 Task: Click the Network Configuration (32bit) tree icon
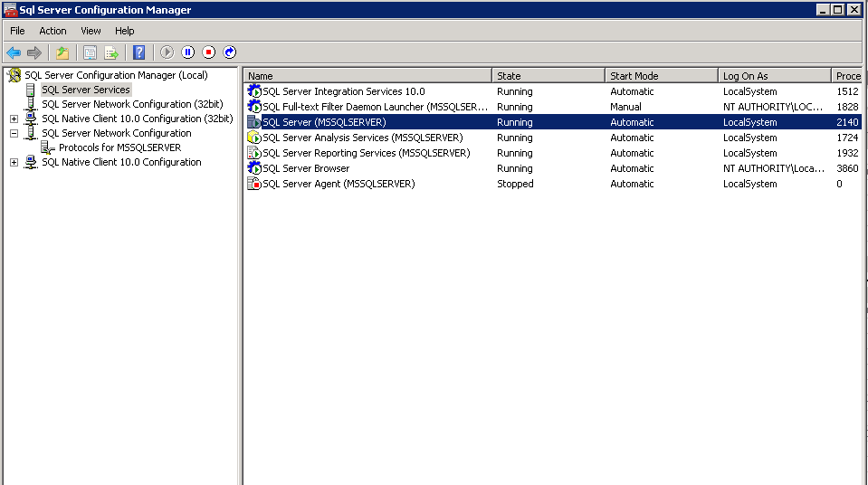pos(31,104)
